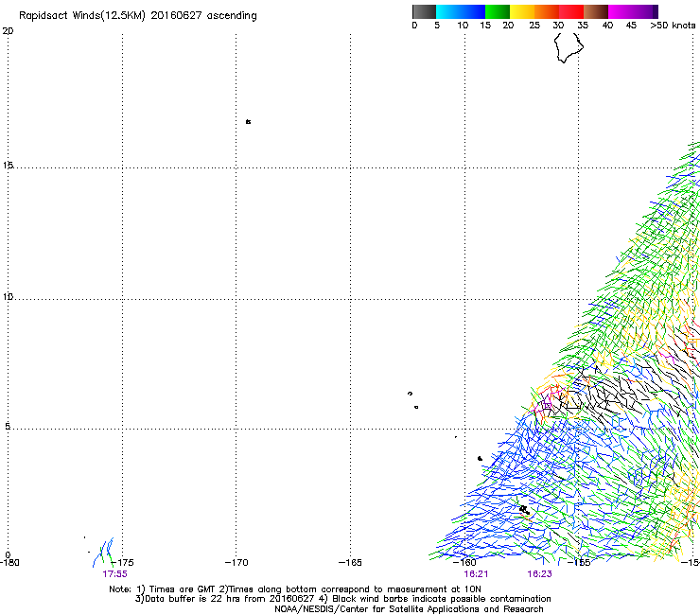Image resolution: width=700 pixels, height=615 pixels.
Task: Click the '17:55' swath time label
Action: tap(114, 574)
